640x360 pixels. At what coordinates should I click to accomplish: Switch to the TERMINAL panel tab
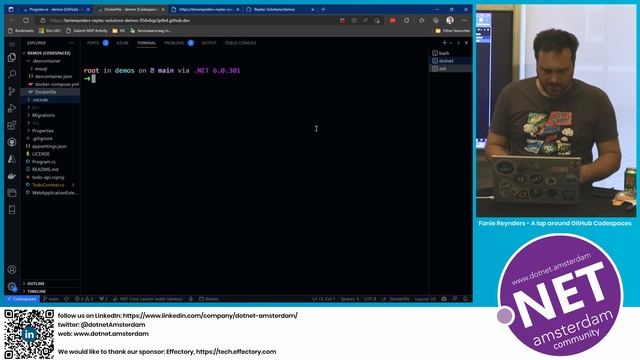pos(147,43)
